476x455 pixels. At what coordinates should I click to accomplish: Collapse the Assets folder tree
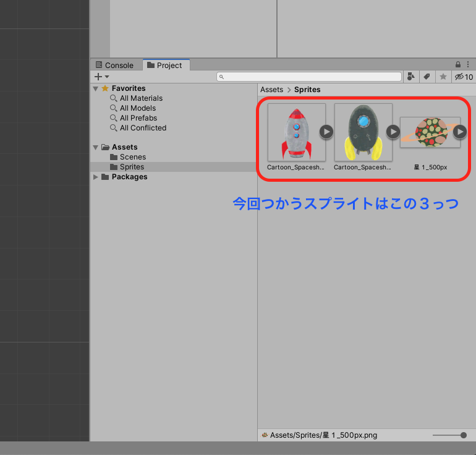pos(96,147)
